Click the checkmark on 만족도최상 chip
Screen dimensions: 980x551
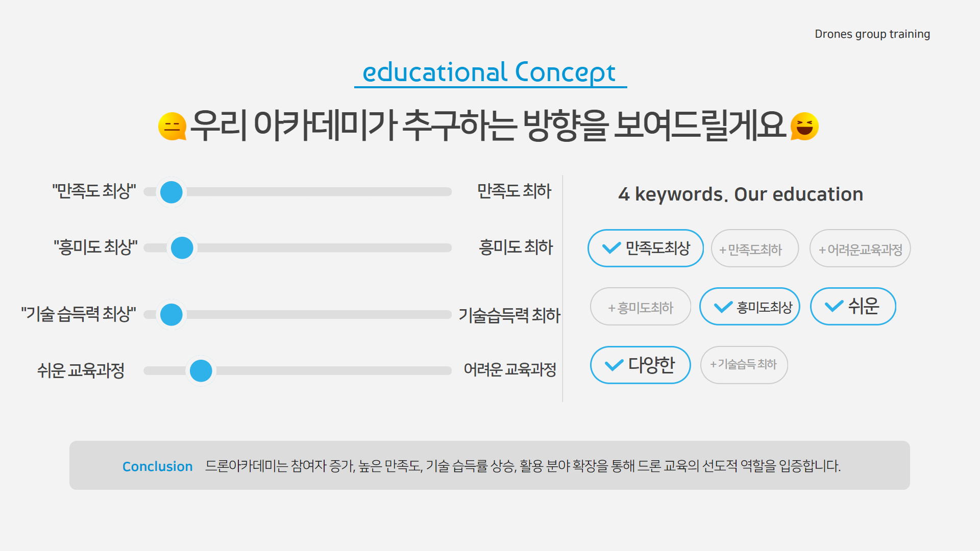pyautogui.click(x=611, y=248)
